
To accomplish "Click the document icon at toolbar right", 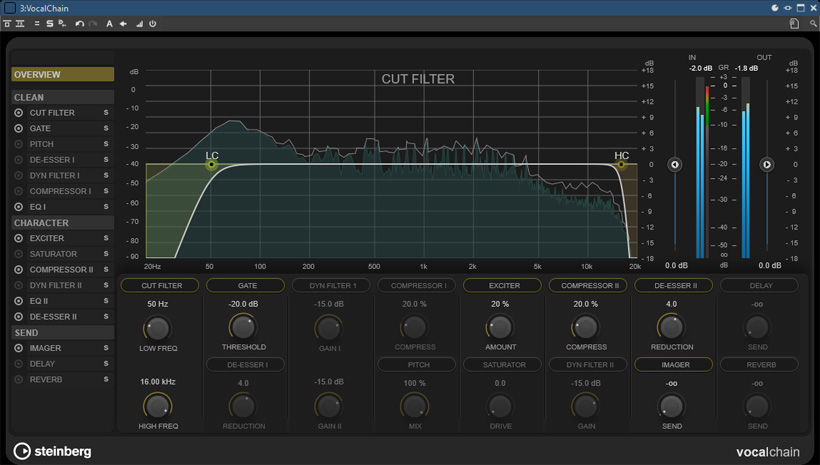I will click(x=794, y=24).
